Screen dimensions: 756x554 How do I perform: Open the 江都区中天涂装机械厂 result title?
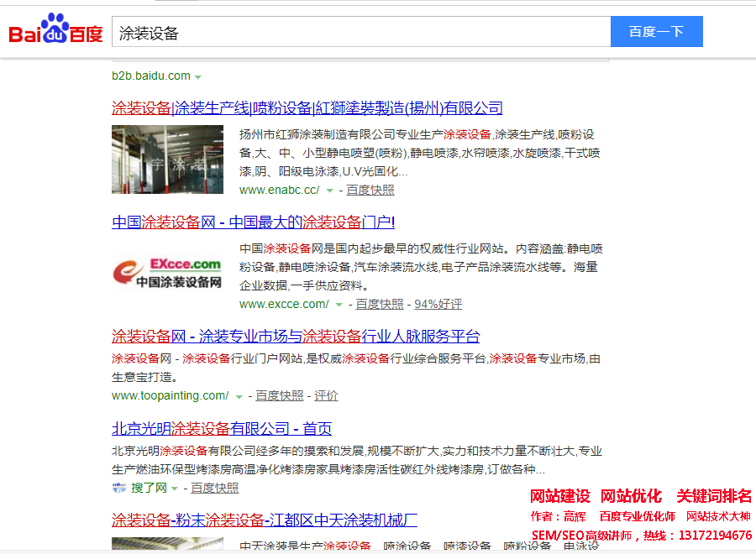click(265, 520)
